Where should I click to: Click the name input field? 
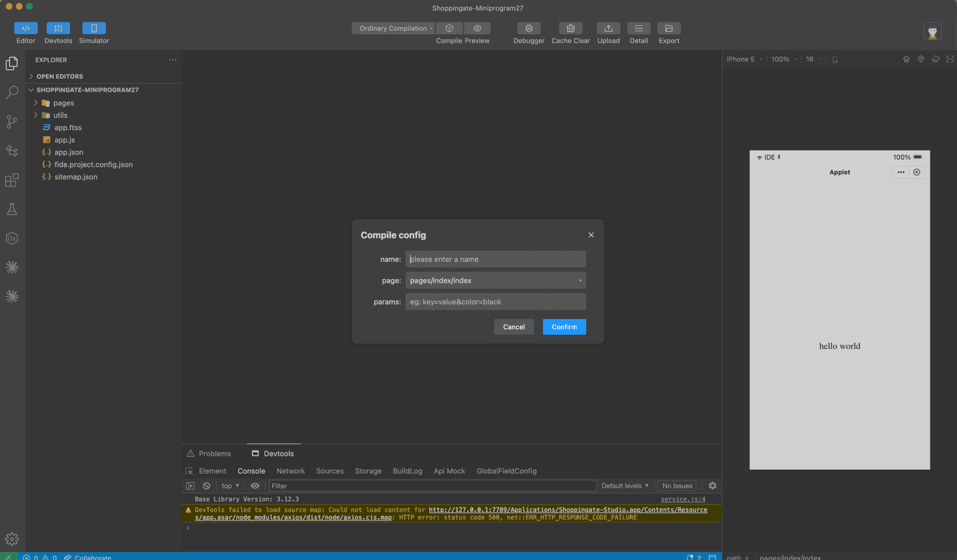(x=496, y=259)
